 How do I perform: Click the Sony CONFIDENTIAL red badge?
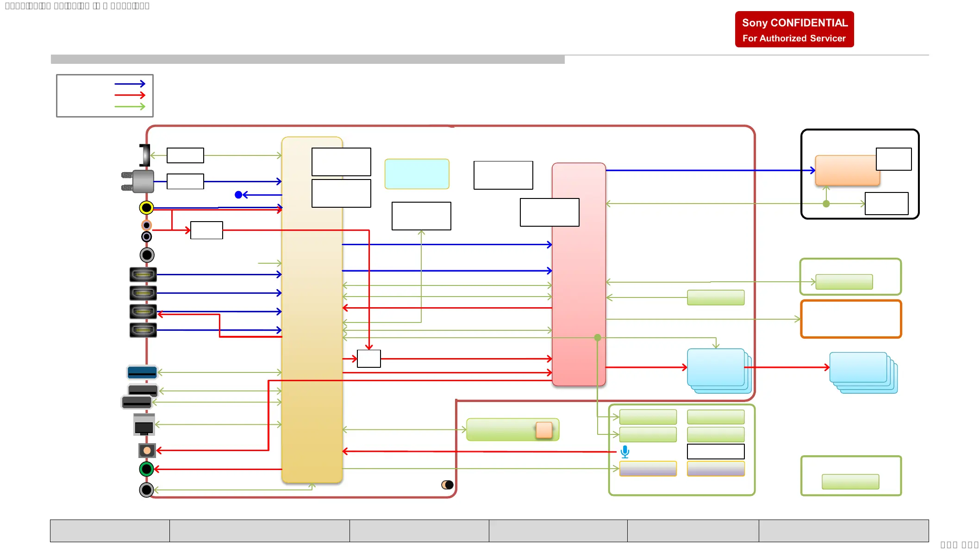pyautogui.click(x=794, y=30)
